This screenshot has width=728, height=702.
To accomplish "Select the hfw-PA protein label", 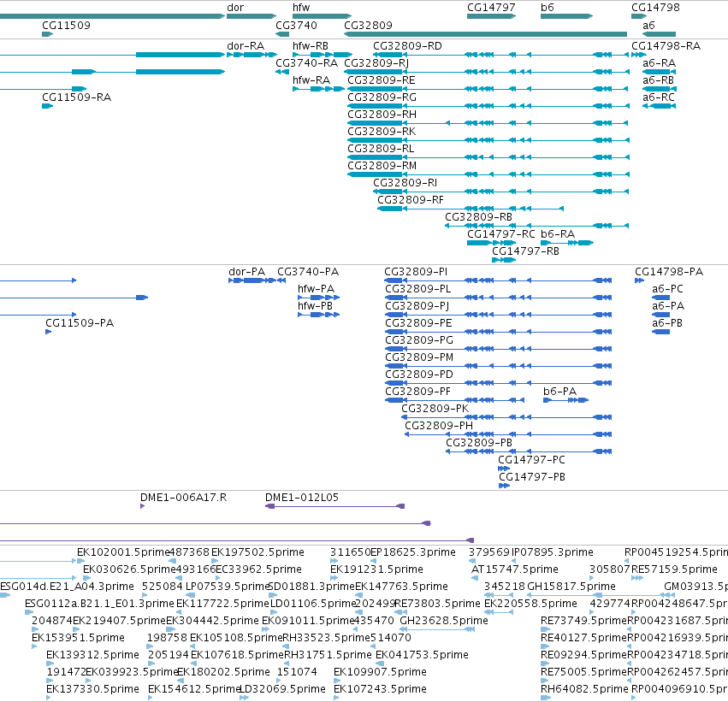I will click(x=316, y=289).
